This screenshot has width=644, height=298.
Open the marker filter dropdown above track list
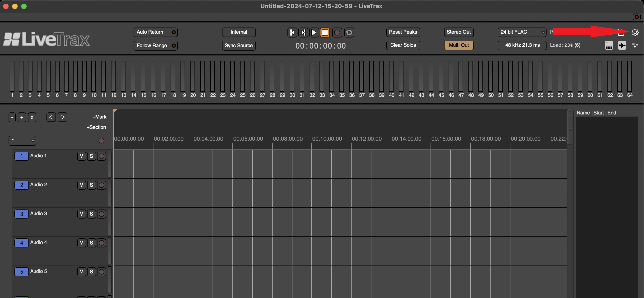click(x=22, y=141)
